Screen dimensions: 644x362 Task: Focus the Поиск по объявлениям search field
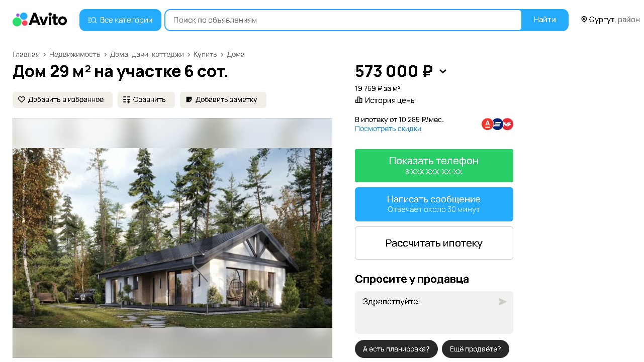tap(343, 20)
